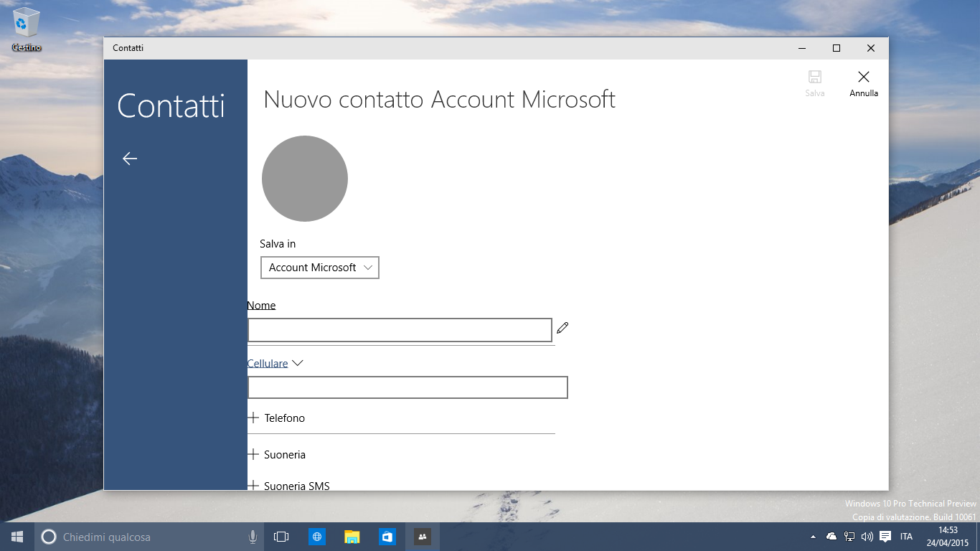Launch the browser globe taskbar icon

[317, 537]
